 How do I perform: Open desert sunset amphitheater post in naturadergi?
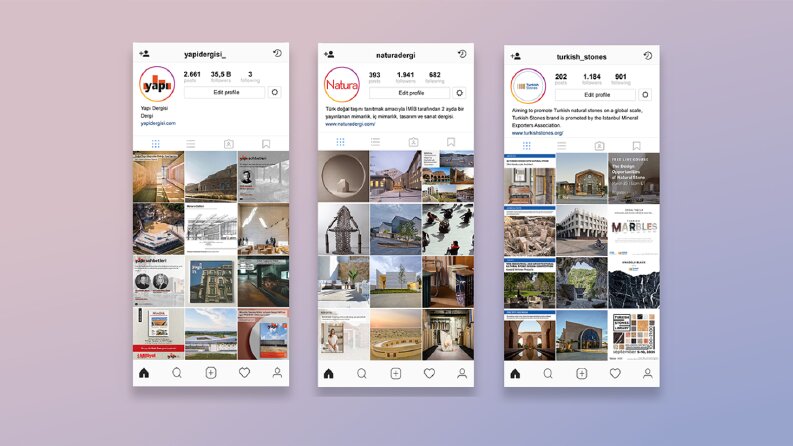click(x=395, y=334)
